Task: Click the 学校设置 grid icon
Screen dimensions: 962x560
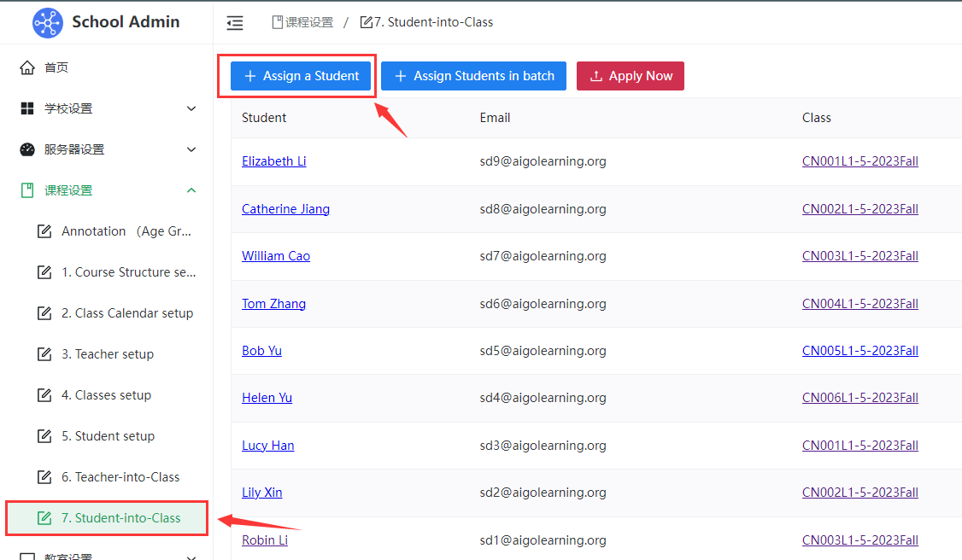Action: pos(27,108)
